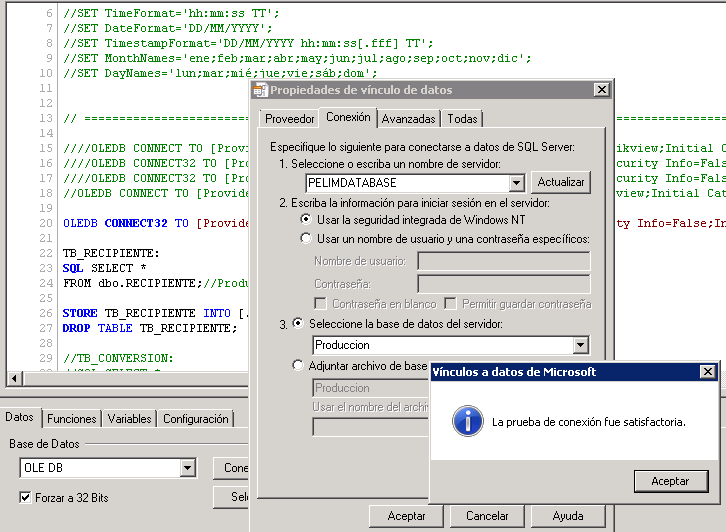Open the Produccion database dropdown arrow
The height and width of the screenshot is (532, 726).
[580, 345]
